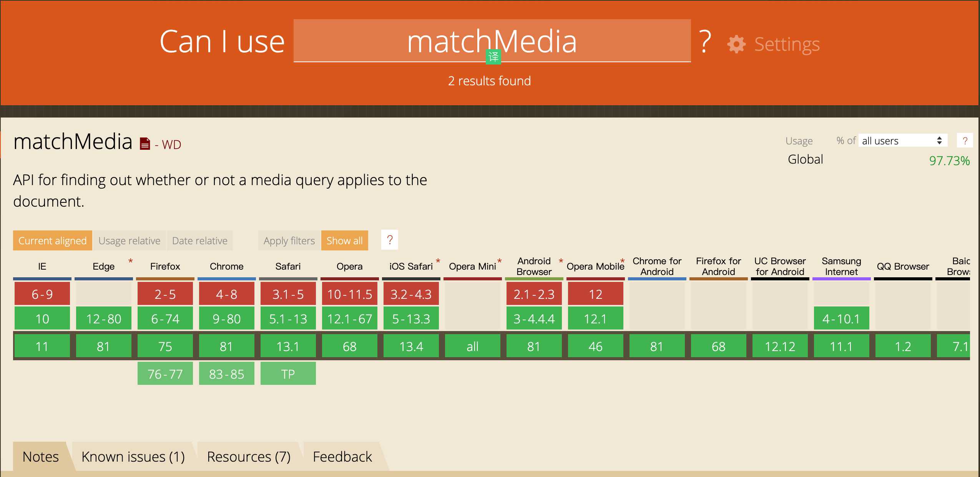Select the Opera Mobile 12.1 cell

tap(596, 318)
